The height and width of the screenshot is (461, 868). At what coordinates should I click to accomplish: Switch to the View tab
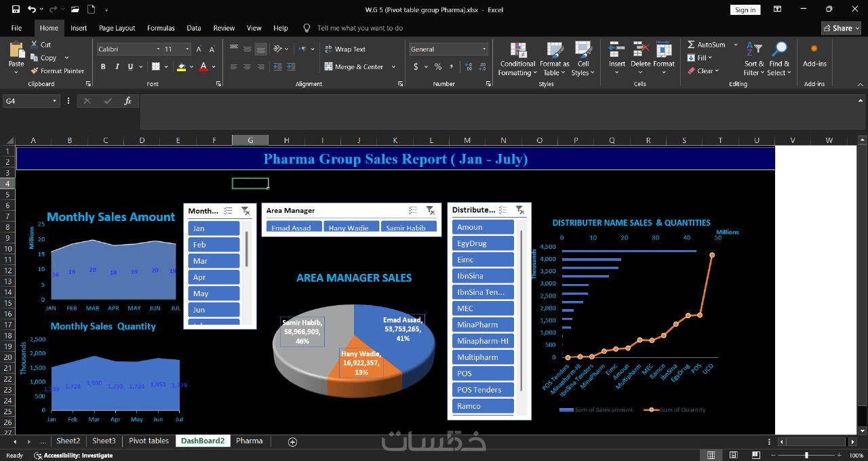[x=254, y=28]
